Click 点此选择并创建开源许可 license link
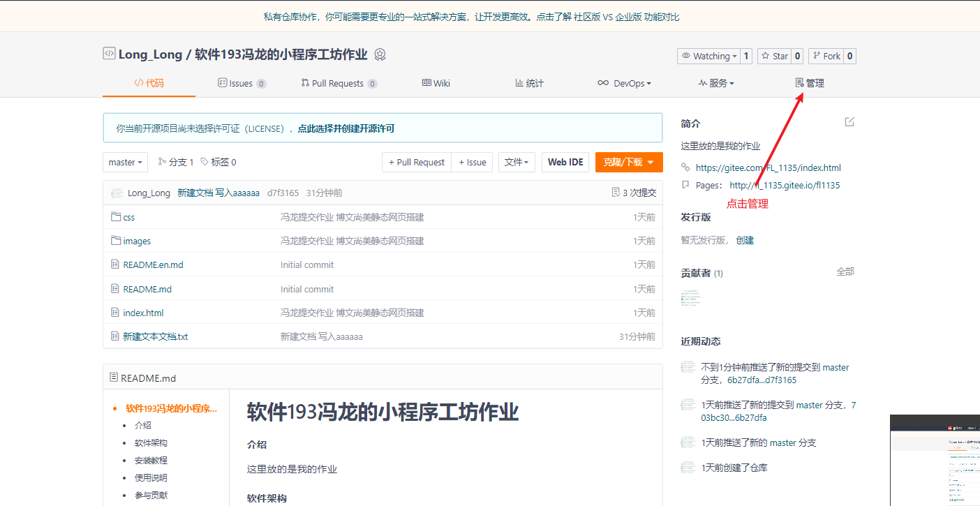 click(x=346, y=128)
